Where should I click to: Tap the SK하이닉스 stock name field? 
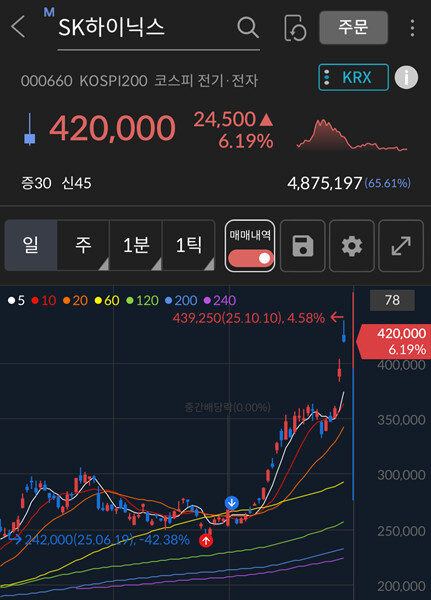click(158, 28)
